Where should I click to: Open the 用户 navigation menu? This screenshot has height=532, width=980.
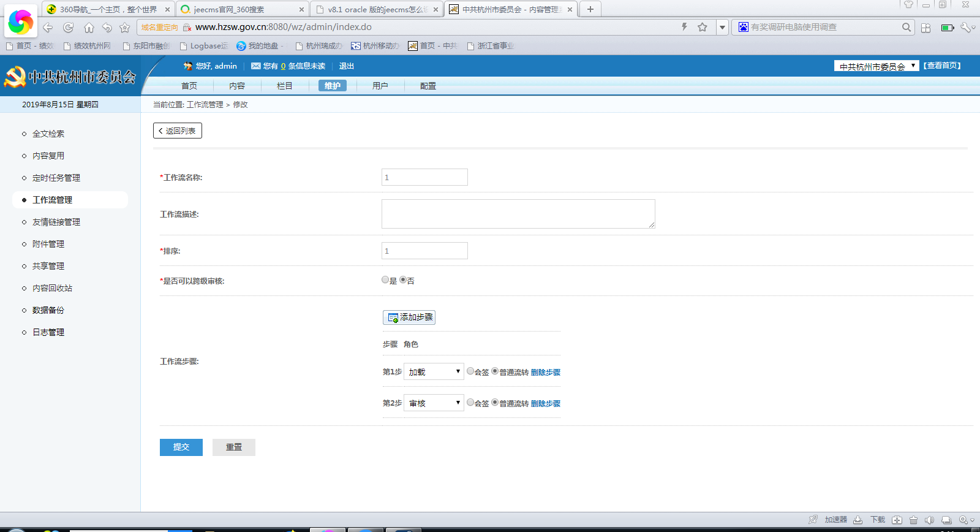click(380, 86)
